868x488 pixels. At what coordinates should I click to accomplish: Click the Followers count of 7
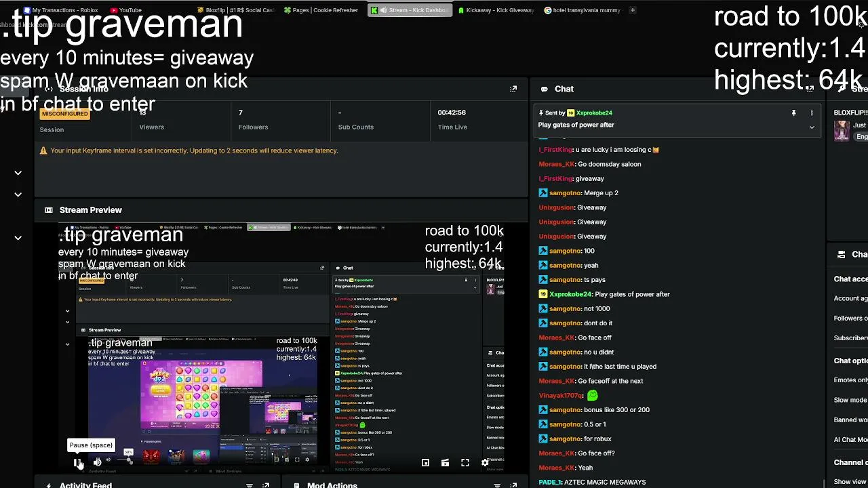coord(240,113)
